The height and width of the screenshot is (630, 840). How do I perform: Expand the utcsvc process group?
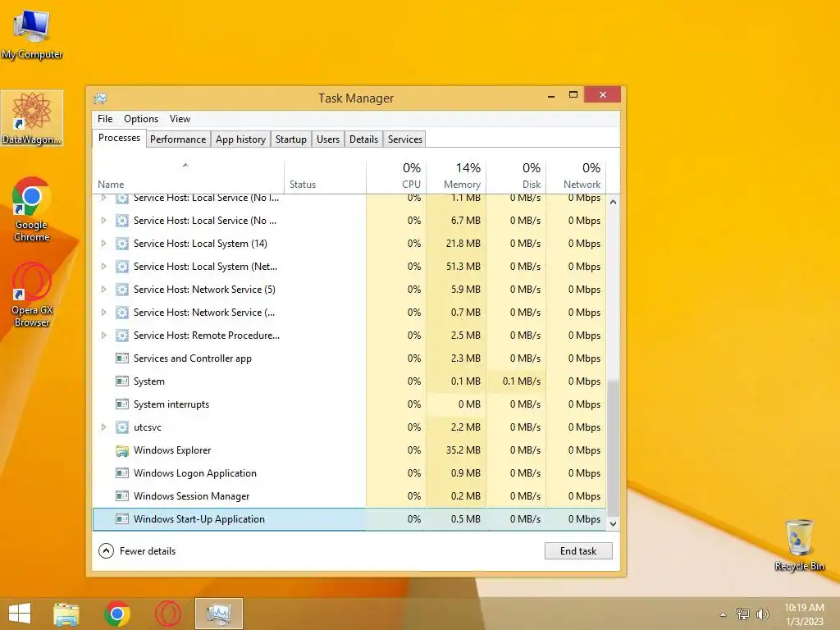(104, 427)
